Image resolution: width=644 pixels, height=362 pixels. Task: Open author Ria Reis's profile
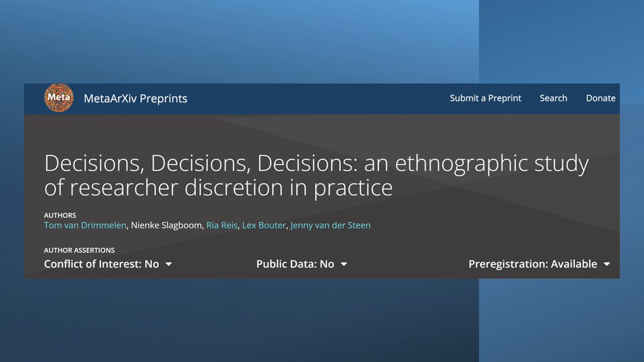pyautogui.click(x=222, y=225)
